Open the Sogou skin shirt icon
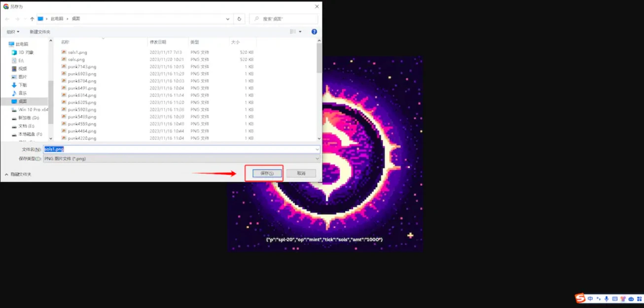Viewport: 644px width, 308px height. [623, 299]
